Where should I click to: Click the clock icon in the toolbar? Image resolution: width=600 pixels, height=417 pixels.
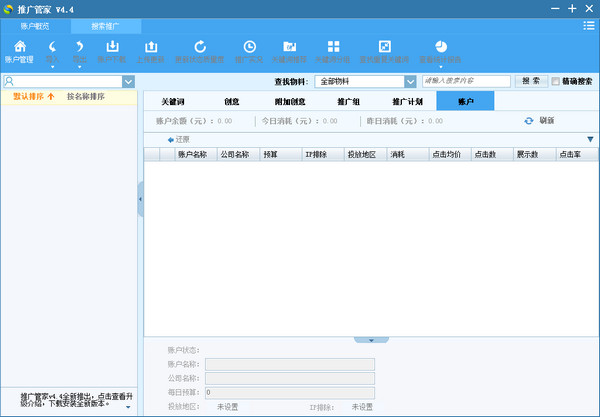(x=249, y=47)
